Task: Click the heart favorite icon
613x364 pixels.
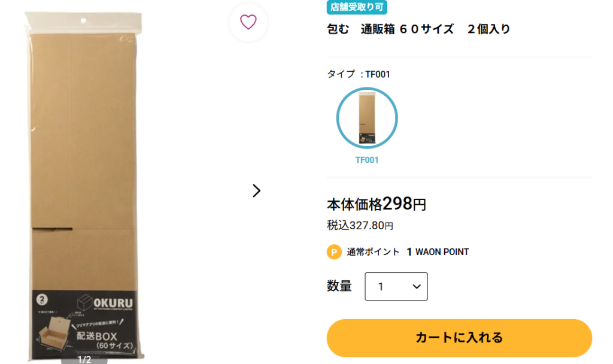Action: [x=248, y=22]
